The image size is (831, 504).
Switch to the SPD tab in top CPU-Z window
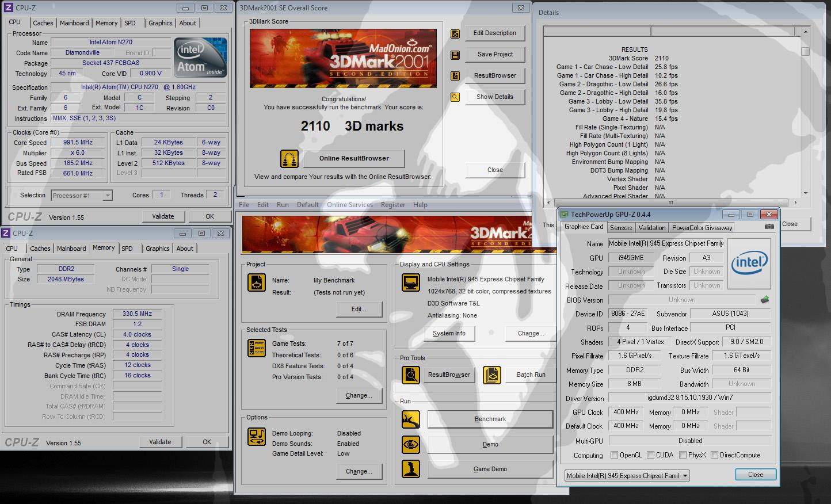point(130,23)
